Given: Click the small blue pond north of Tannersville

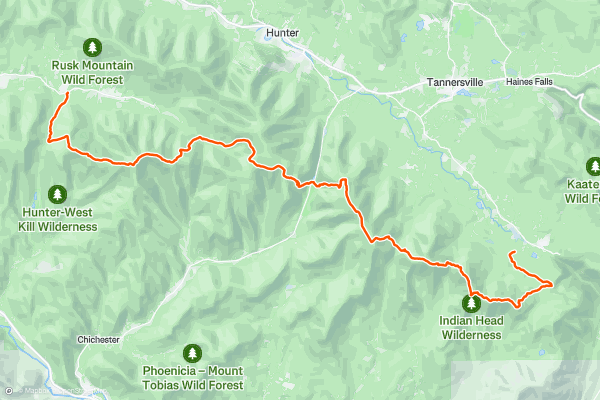Looking at the screenshot, I should pyautogui.click(x=420, y=25).
